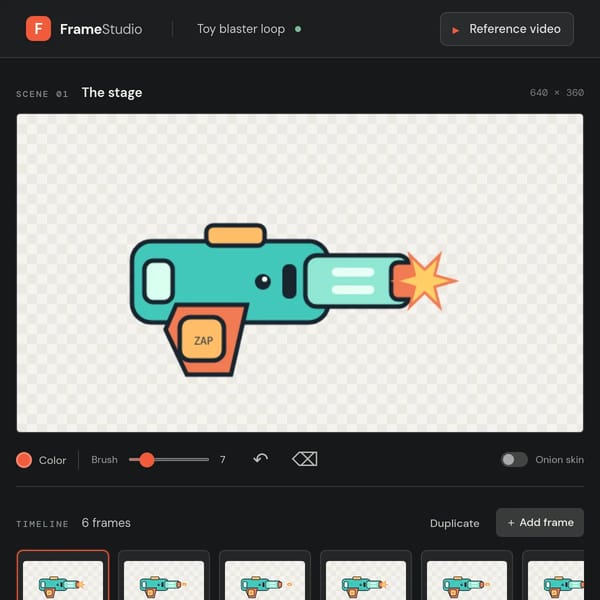The image size is (600, 600).
Task: Click the brush size value 7
Action: point(223,460)
